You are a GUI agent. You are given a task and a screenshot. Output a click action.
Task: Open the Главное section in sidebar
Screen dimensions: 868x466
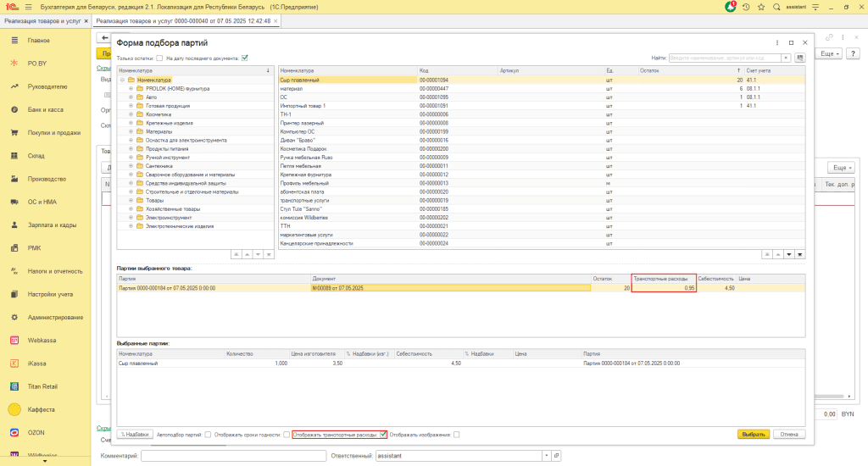(x=39, y=41)
